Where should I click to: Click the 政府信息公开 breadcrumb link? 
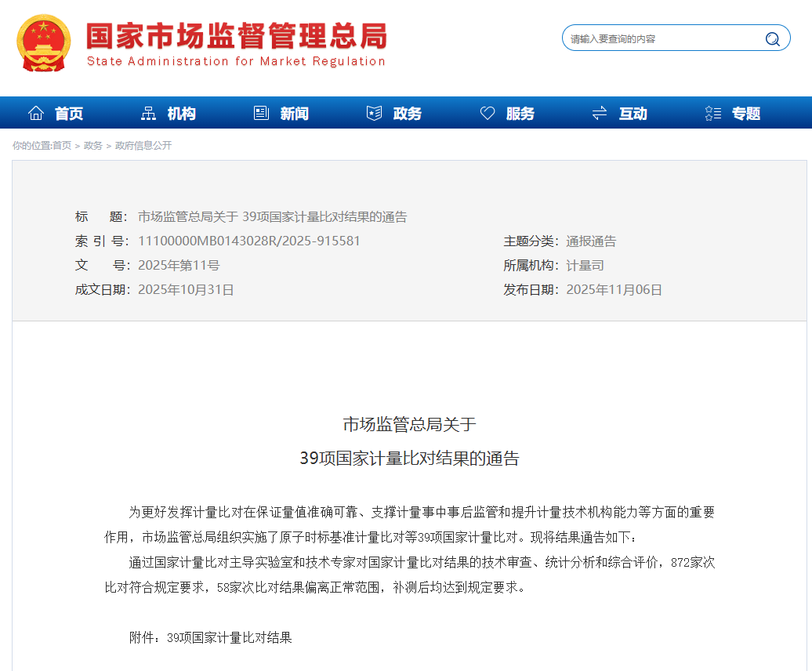coord(143,146)
